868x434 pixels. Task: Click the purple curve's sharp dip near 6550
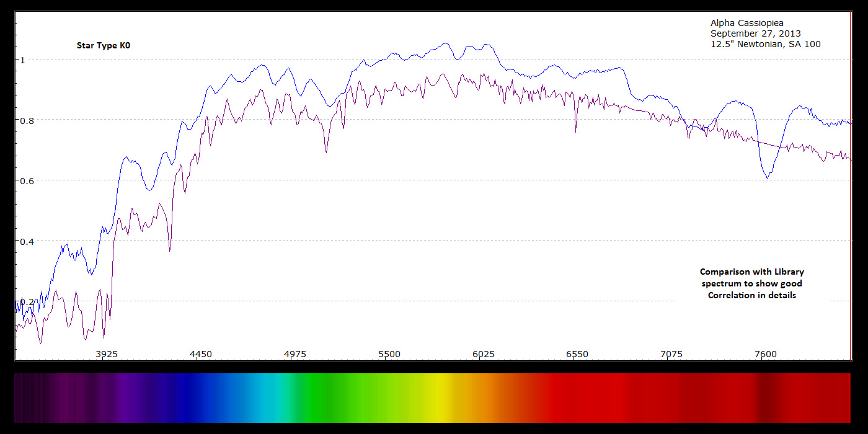575,127
